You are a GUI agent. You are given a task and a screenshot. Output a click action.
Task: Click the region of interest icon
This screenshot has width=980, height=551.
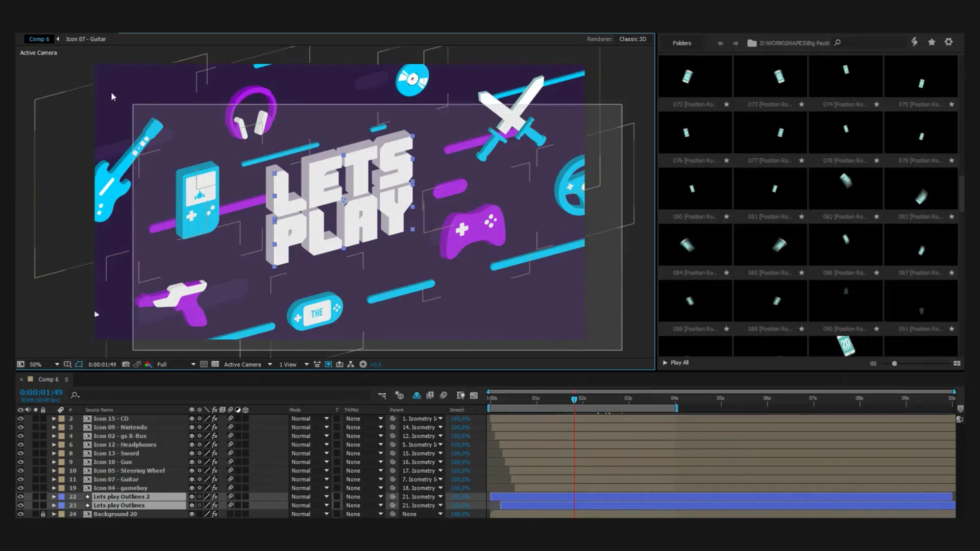(x=204, y=364)
